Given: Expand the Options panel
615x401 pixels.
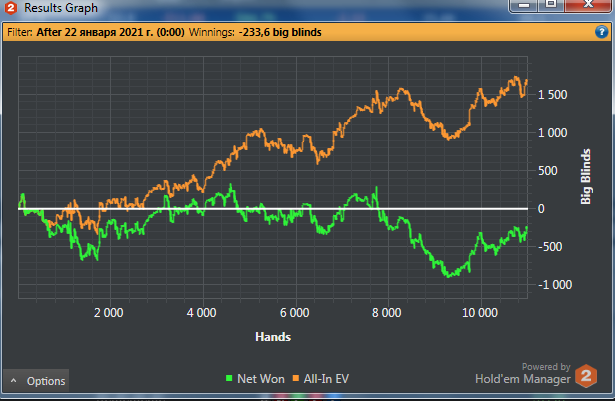Looking at the screenshot, I should 36,380.
